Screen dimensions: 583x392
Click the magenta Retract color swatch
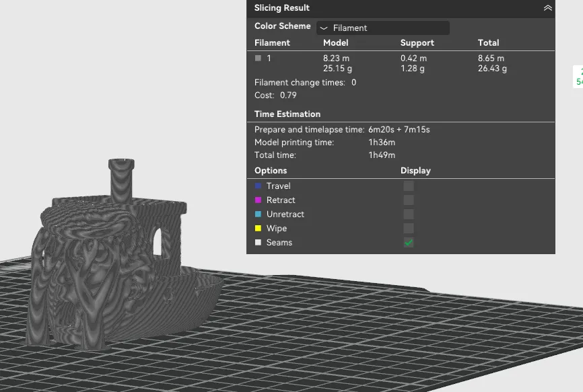click(x=258, y=200)
